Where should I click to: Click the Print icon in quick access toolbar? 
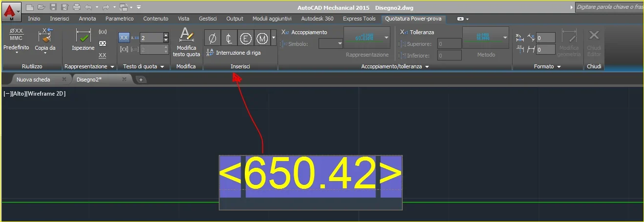coord(77,7)
